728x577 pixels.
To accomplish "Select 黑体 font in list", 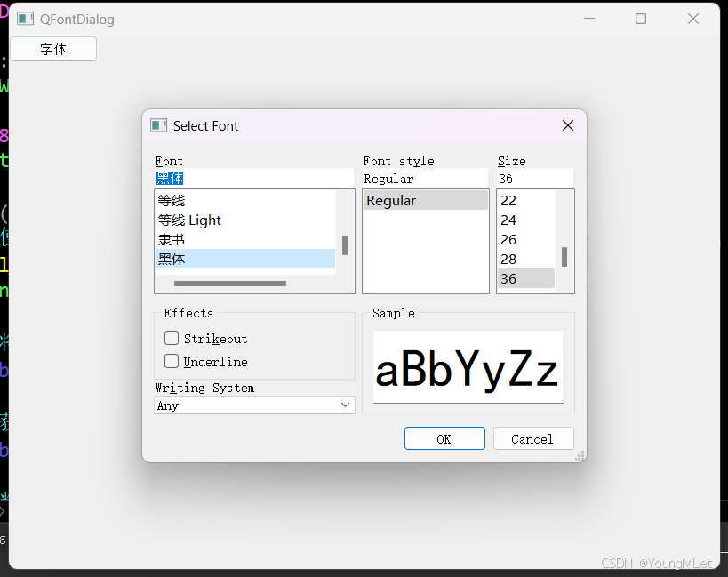I will (245, 259).
